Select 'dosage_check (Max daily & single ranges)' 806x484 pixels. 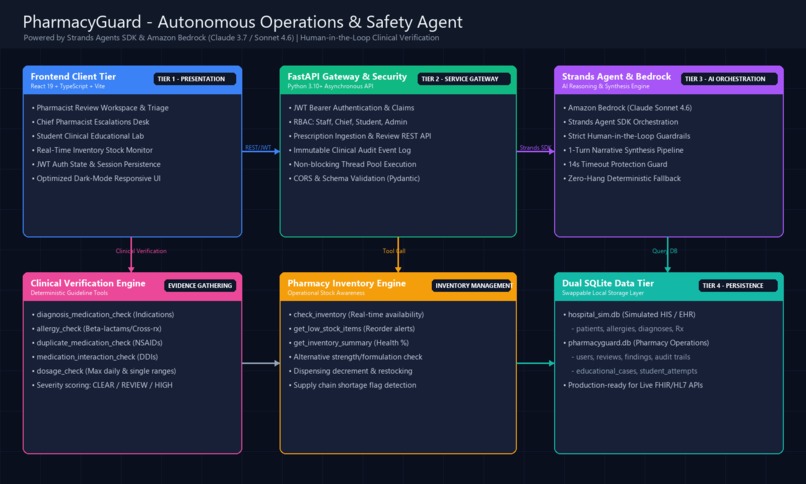click(x=104, y=371)
